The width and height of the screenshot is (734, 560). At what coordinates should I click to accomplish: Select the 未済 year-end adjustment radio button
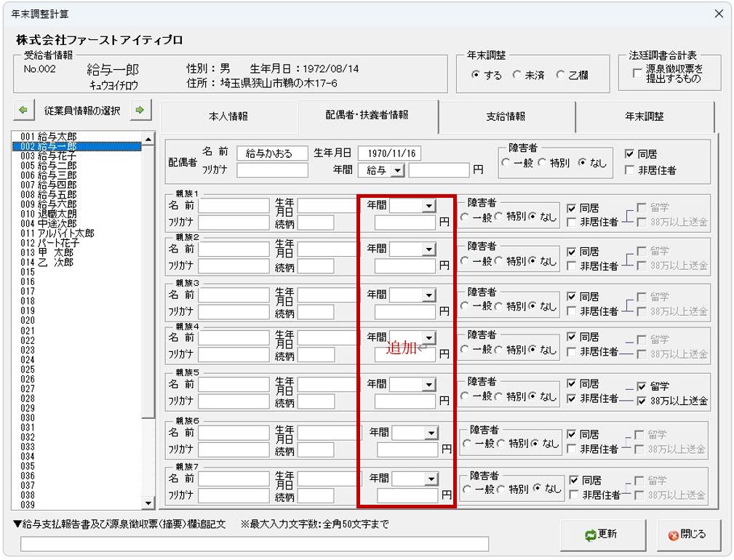click(x=517, y=75)
